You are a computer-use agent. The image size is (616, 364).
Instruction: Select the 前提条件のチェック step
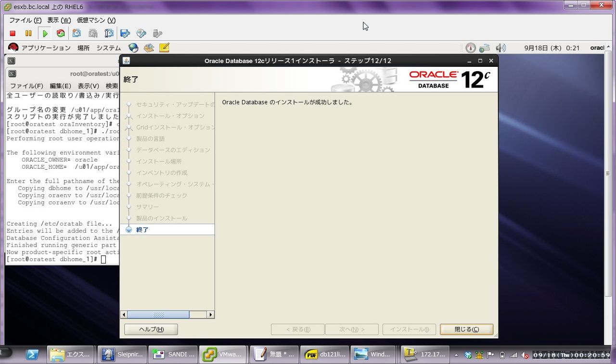[x=162, y=196]
